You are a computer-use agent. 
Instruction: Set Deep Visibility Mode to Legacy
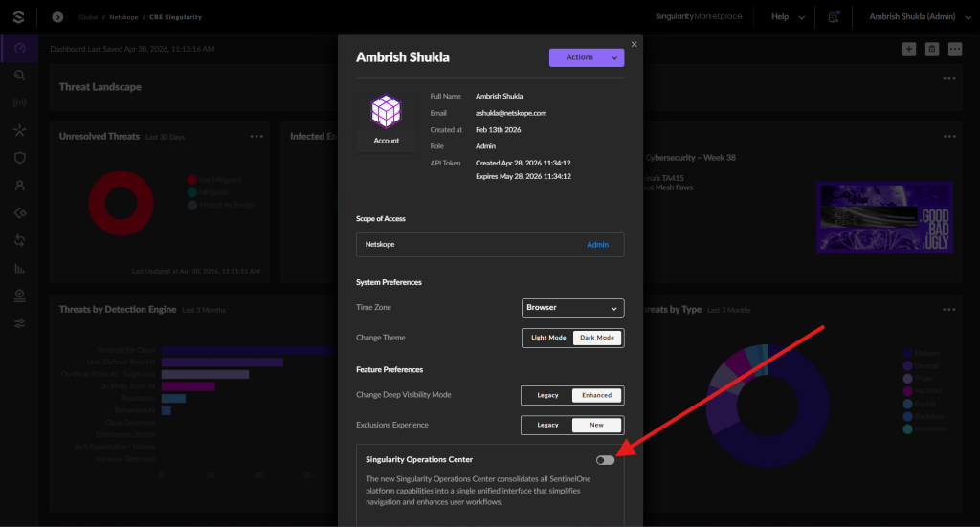547,395
